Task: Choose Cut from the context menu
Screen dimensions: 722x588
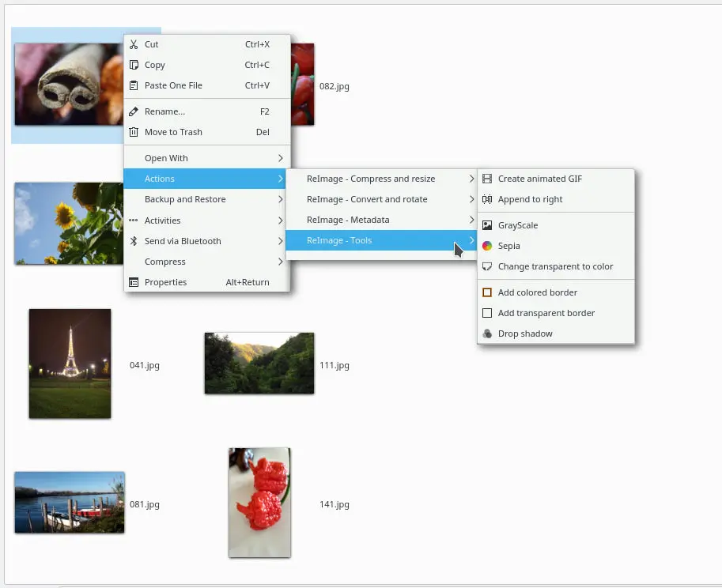Action: coord(206,44)
